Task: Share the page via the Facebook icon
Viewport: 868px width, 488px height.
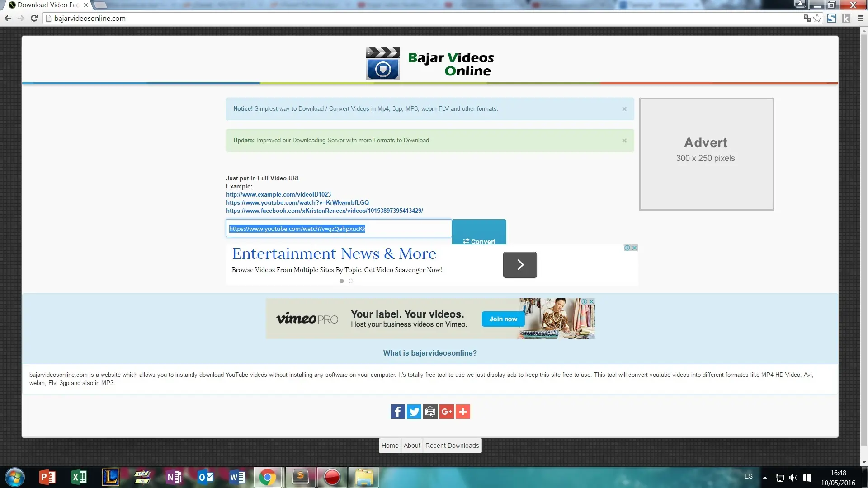Action: click(x=397, y=412)
